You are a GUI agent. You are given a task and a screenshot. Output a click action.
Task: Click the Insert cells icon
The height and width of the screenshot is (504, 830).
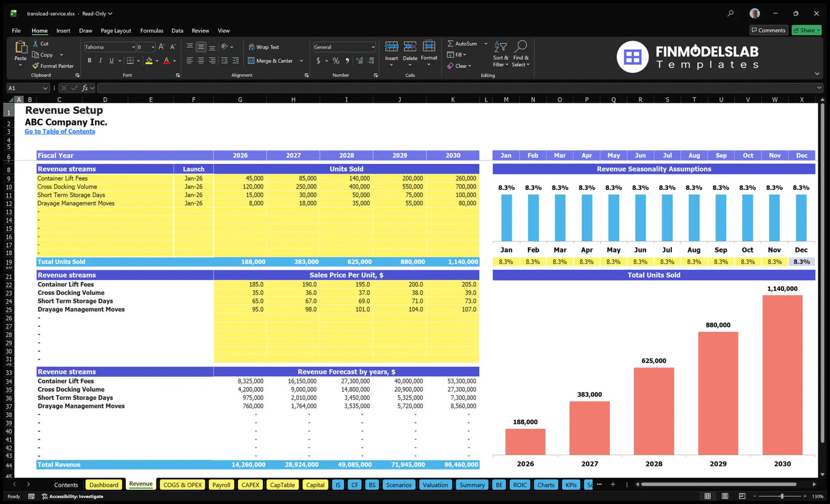(x=392, y=47)
